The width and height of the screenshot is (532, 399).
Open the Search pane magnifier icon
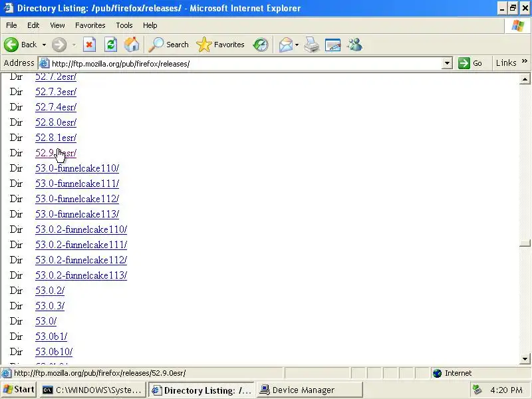pos(156,45)
